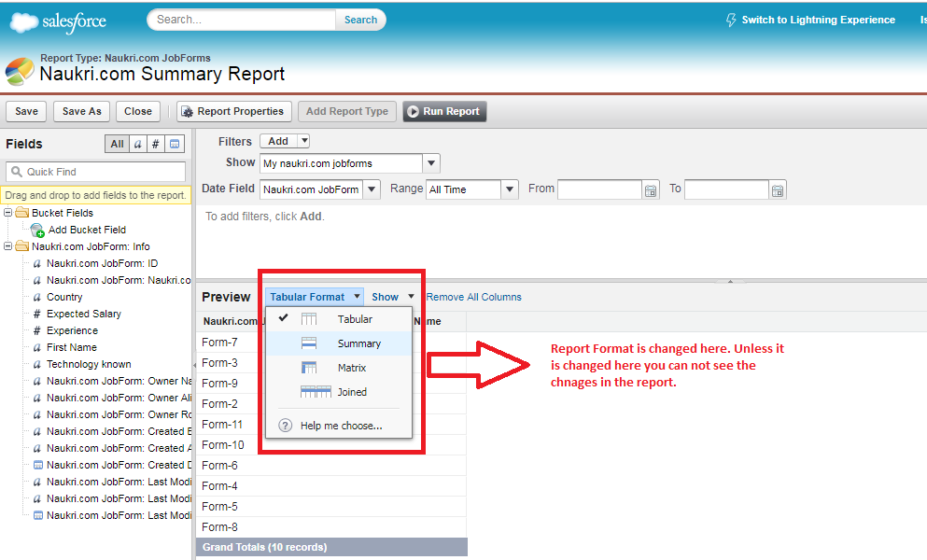Open Report Properties
927x560 pixels.
(234, 111)
